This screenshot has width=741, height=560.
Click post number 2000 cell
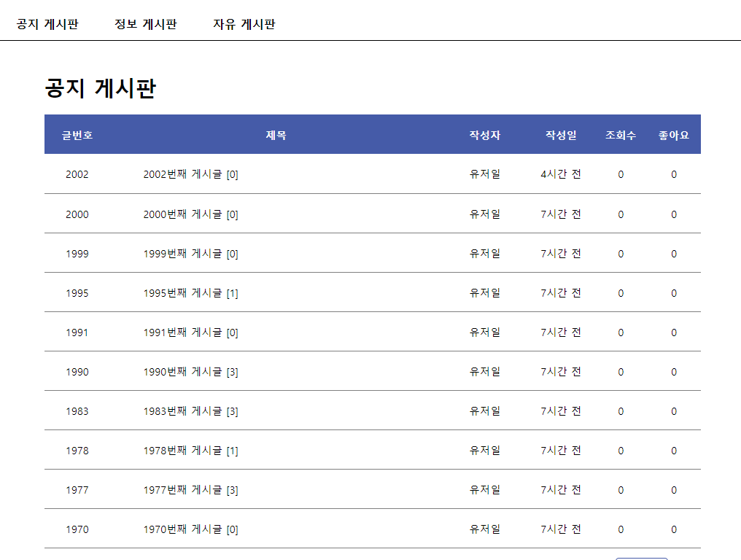pos(77,214)
